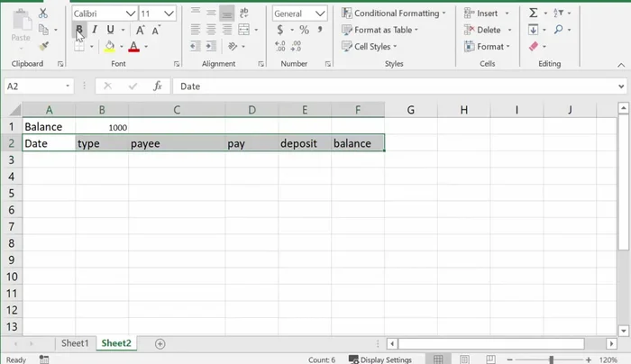Click the AutoSum sigma icon

coord(534,13)
